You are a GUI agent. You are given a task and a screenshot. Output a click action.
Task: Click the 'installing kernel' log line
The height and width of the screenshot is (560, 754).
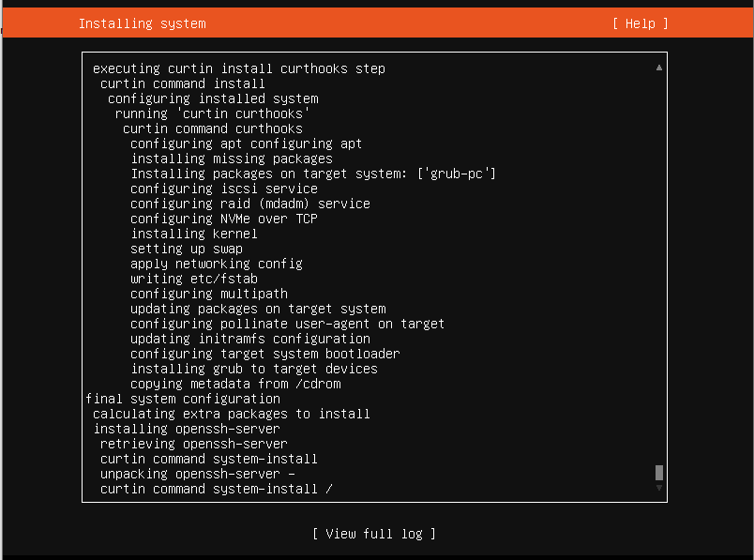[194, 234]
